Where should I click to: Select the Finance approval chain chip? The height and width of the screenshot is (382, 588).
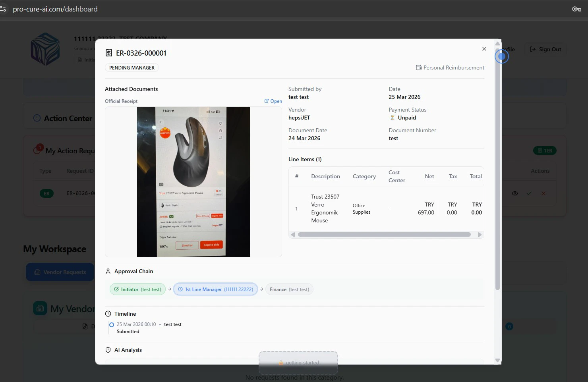pyautogui.click(x=289, y=289)
